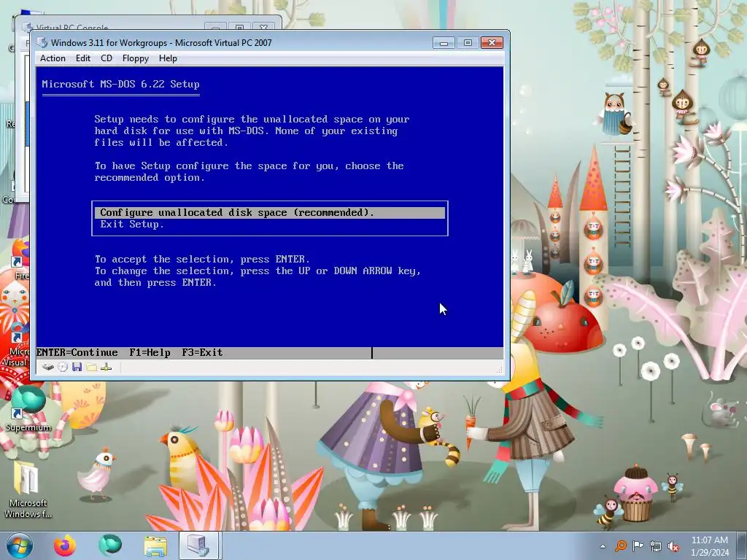747x560 pixels.
Task: Launch Supermium from the taskbar
Action: (110, 545)
